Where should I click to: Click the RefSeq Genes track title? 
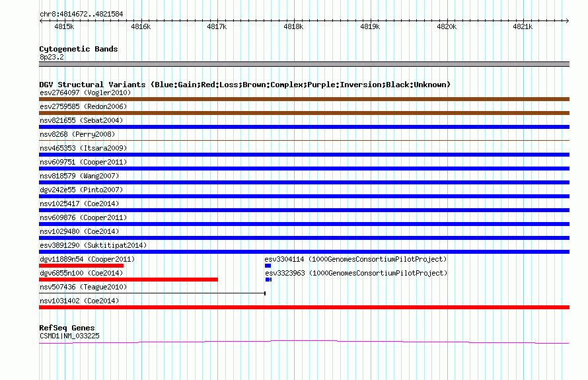point(67,328)
